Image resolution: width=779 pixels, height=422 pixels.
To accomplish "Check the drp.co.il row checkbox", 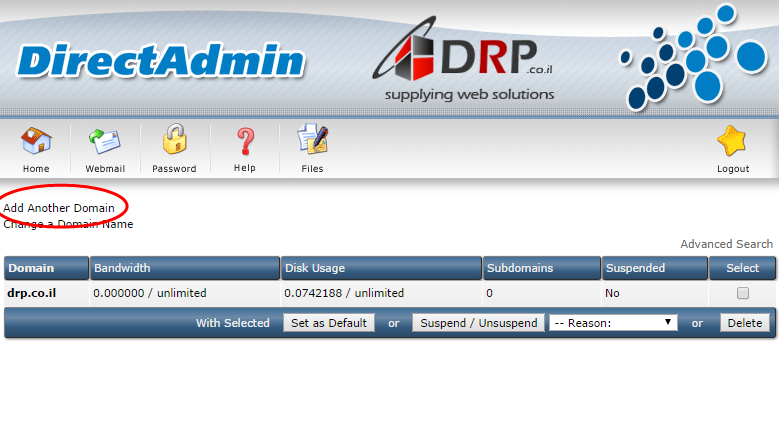I will (742, 293).
